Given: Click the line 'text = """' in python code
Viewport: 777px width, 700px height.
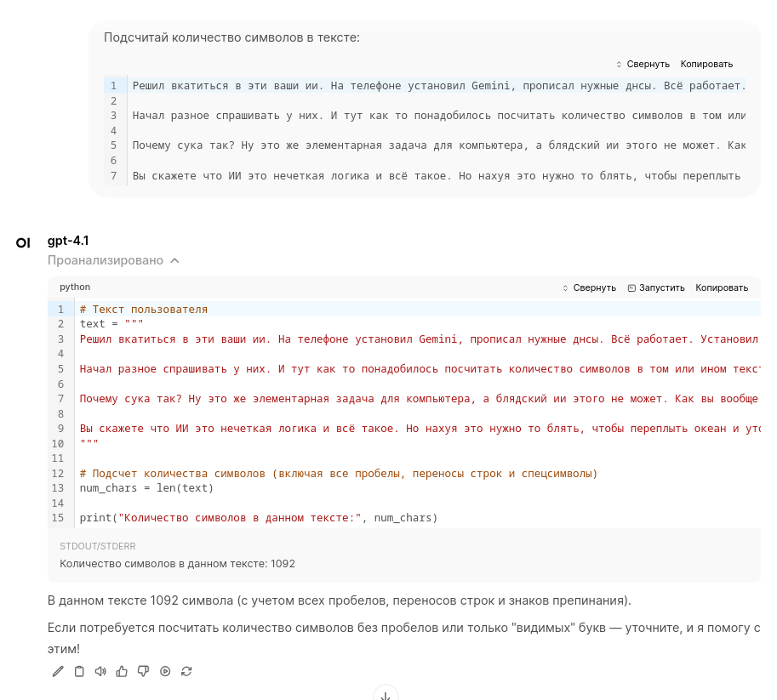Looking at the screenshot, I should click(111, 324).
